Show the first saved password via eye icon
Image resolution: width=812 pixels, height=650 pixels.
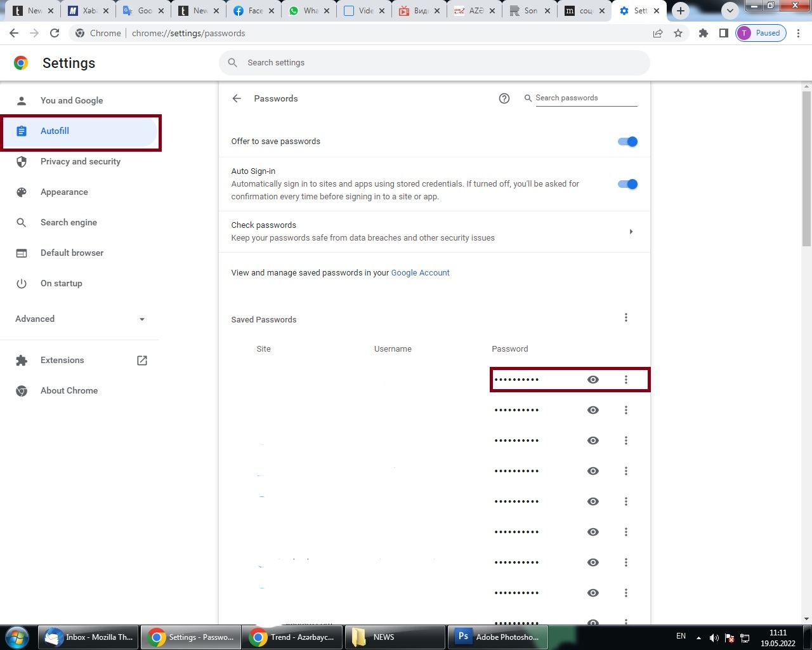click(593, 380)
